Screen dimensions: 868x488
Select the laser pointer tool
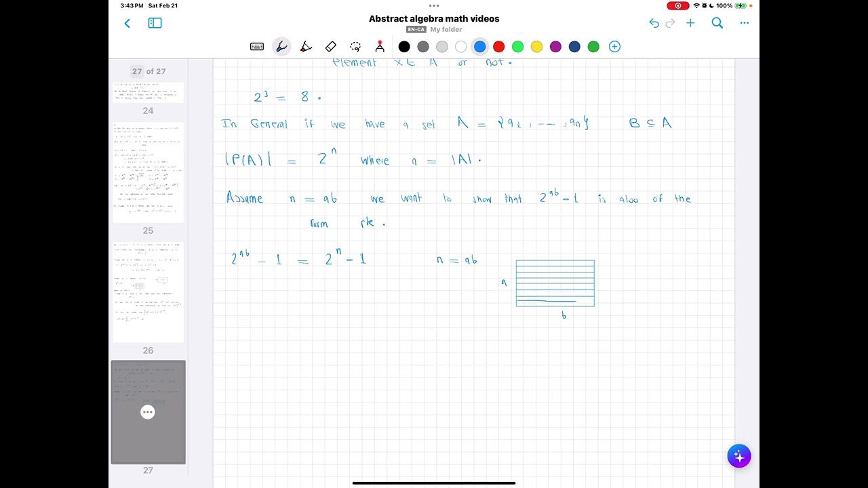point(380,47)
